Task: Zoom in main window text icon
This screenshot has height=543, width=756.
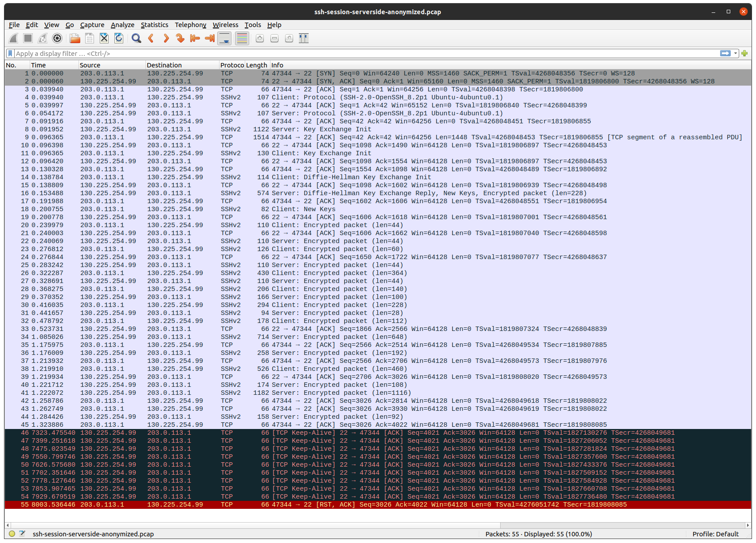Action: (260, 39)
